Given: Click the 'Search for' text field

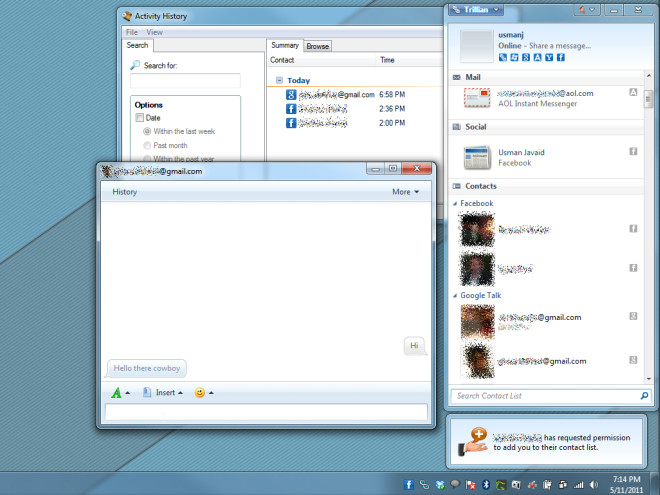Looking at the screenshot, I should click(185, 80).
